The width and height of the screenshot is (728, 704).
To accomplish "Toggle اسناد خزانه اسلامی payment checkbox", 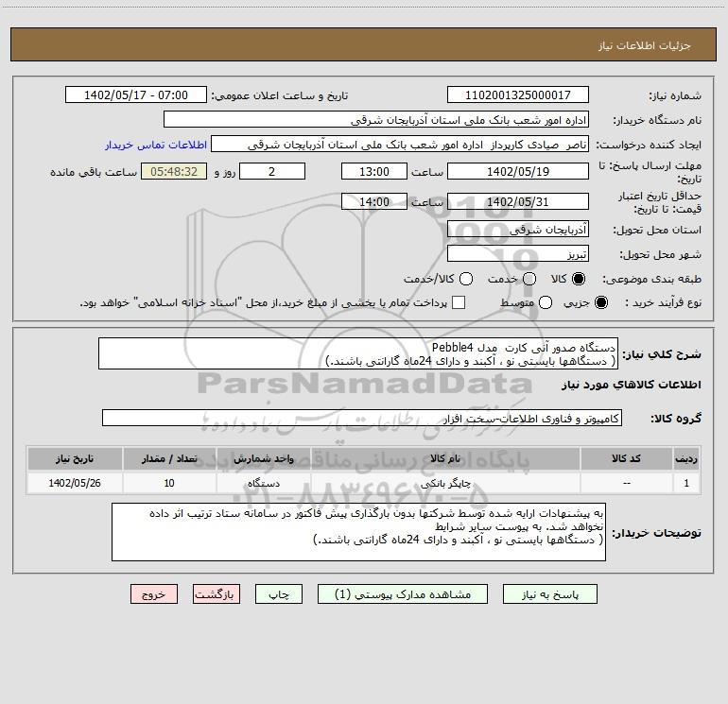I will 459,302.
